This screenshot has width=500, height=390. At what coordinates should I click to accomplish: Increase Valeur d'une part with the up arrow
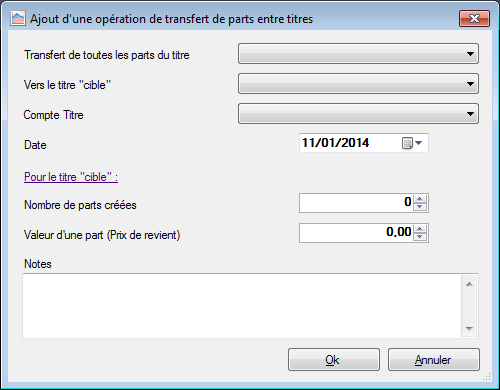pyautogui.click(x=420, y=229)
